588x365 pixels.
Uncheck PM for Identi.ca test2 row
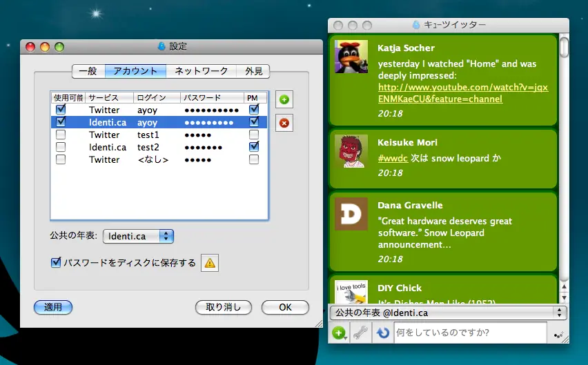[x=254, y=147]
